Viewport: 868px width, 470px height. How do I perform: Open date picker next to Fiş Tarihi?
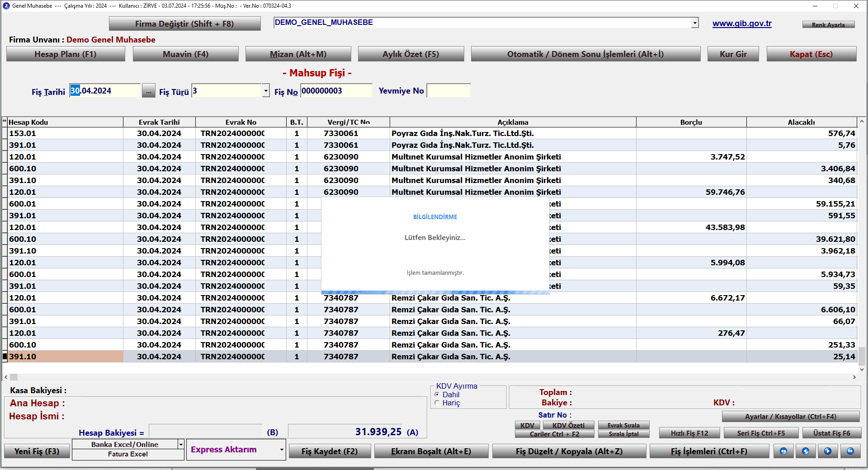(x=148, y=91)
